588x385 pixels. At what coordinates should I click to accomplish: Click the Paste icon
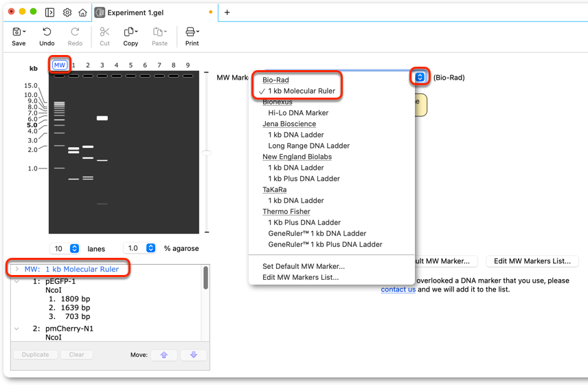(x=158, y=32)
